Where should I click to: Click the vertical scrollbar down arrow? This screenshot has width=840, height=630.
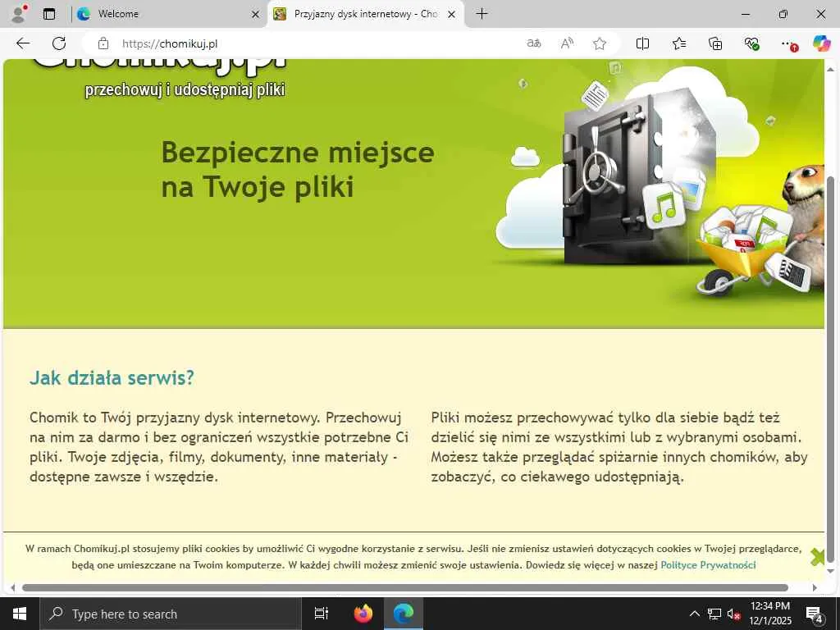pos(831,571)
